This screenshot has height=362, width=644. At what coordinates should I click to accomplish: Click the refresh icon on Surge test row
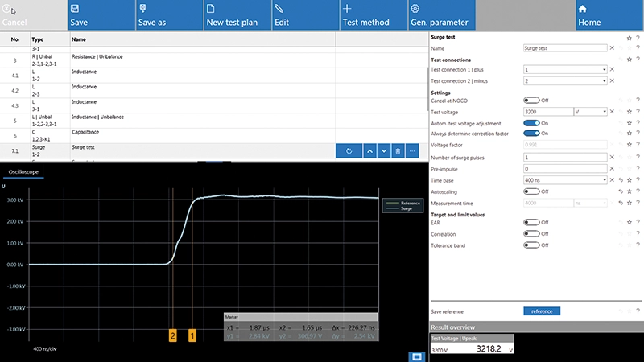point(349,150)
